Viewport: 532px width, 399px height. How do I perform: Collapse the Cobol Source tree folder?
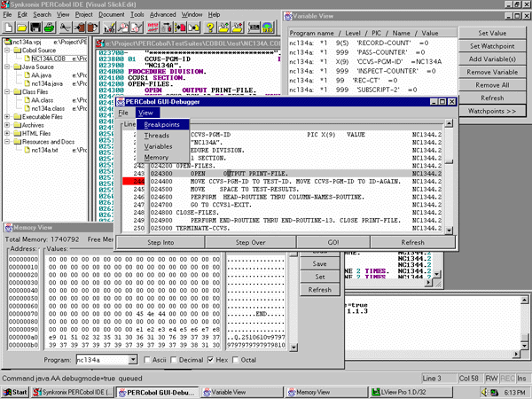pyautogui.click(x=8, y=51)
